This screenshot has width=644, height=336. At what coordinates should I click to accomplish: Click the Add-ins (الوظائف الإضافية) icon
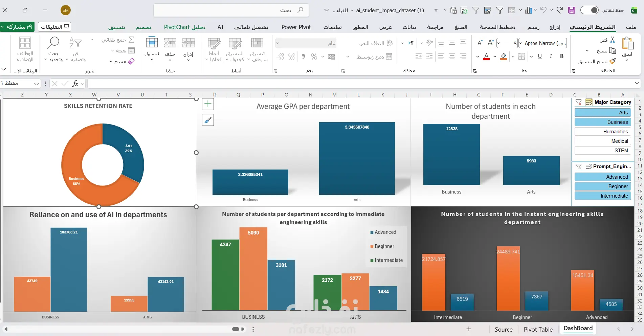[25, 43]
